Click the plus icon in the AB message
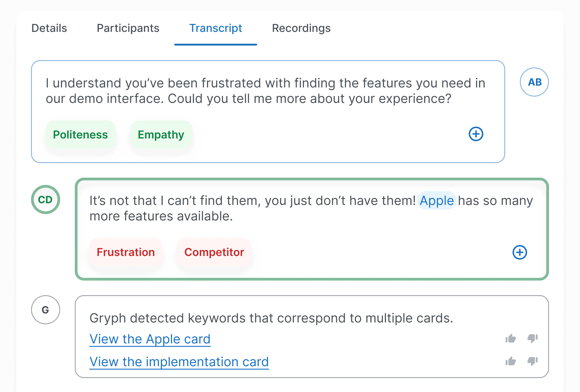The image size is (580, 392). pos(476,134)
